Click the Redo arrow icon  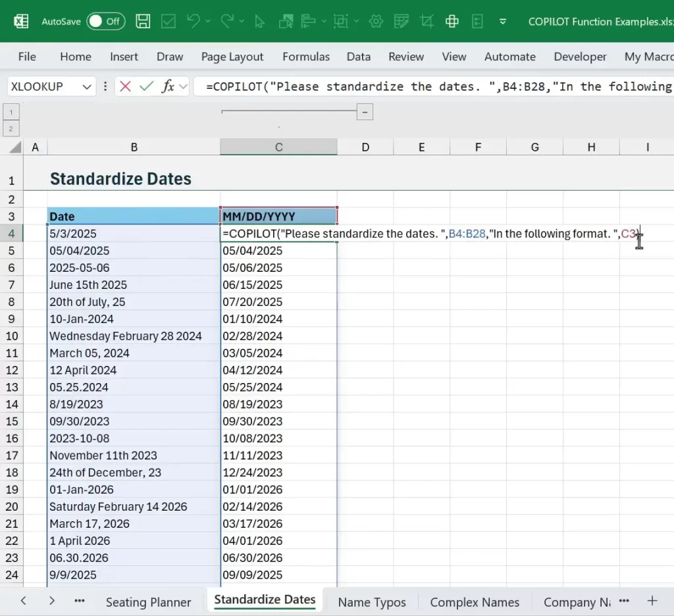227,20
